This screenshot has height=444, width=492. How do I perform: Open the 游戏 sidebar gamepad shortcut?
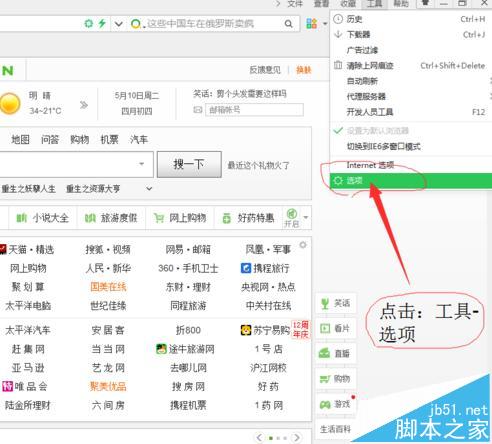[x=335, y=404]
